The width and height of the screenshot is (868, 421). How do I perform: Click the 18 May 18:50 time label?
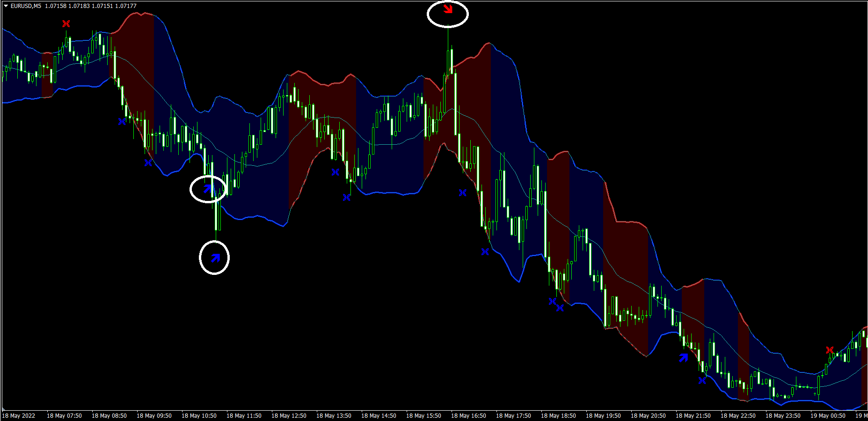click(x=558, y=416)
